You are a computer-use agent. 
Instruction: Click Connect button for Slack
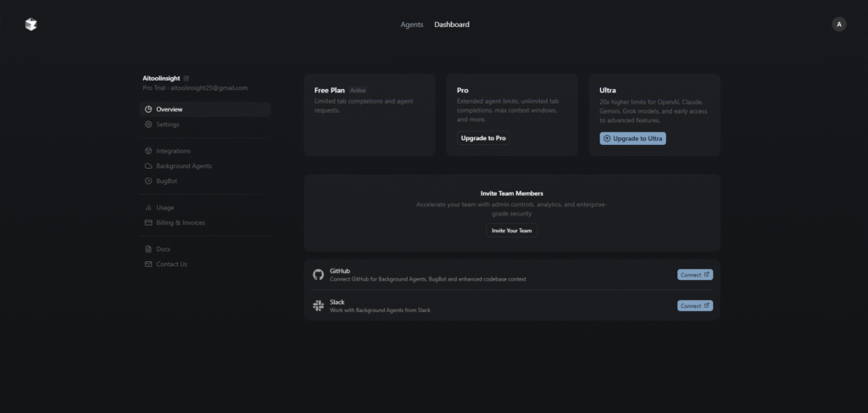click(695, 305)
